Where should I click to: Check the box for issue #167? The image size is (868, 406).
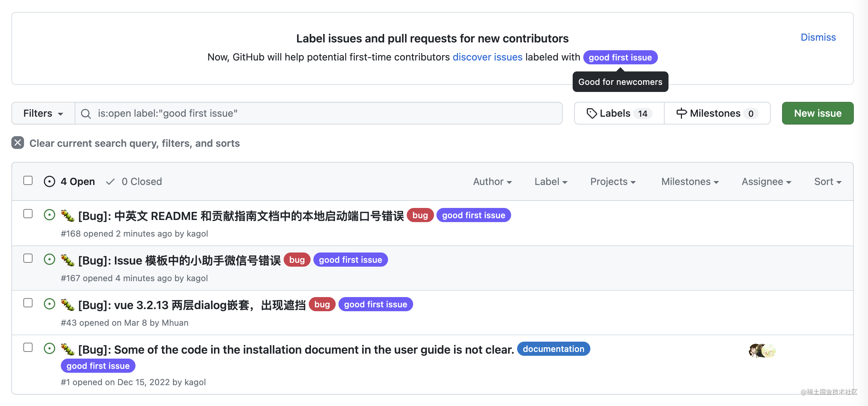coord(28,258)
